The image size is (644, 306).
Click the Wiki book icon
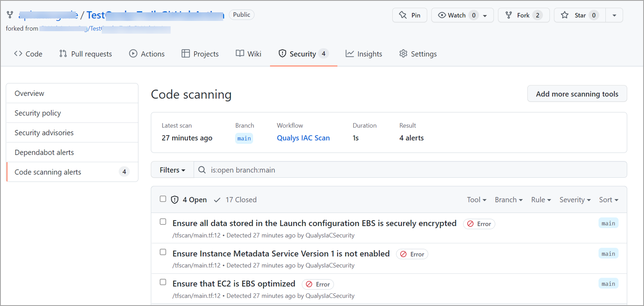coord(240,54)
